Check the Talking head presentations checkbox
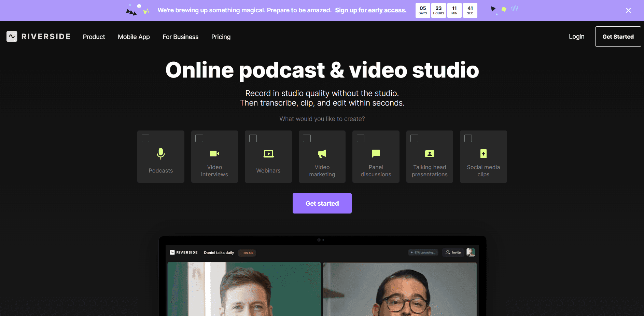The width and height of the screenshot is (644, 316). click(x=415, y=138)
